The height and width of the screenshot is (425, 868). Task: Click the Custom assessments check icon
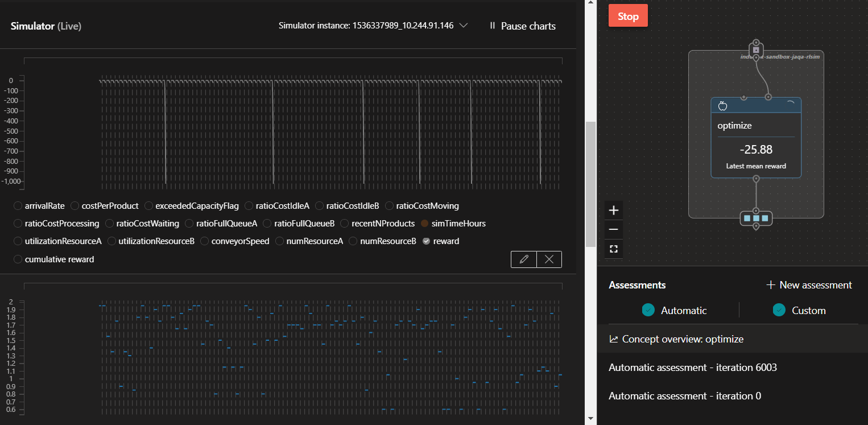tap(779, 310)
